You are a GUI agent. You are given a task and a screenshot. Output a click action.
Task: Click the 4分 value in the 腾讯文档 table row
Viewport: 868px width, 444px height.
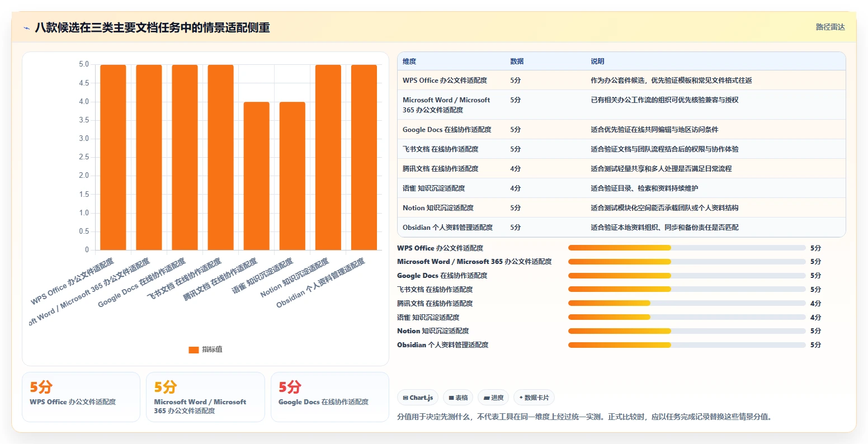pos(515,169)
